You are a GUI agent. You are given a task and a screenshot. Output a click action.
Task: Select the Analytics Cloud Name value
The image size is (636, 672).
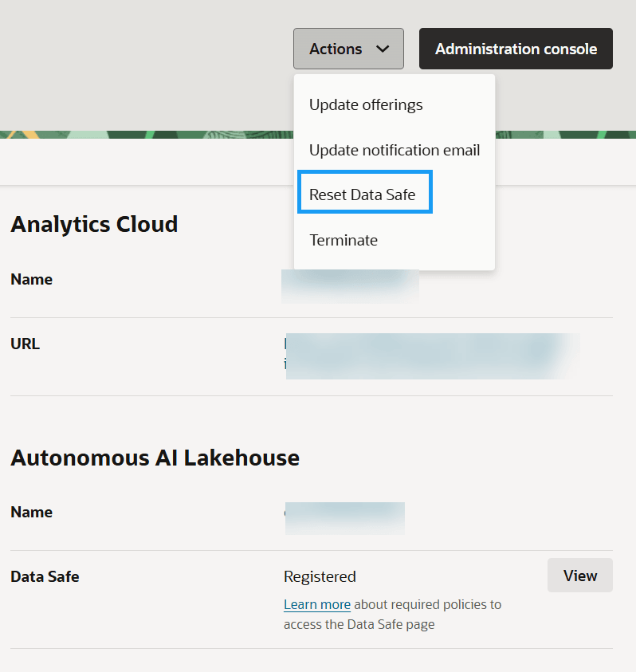tap(349, 286)
